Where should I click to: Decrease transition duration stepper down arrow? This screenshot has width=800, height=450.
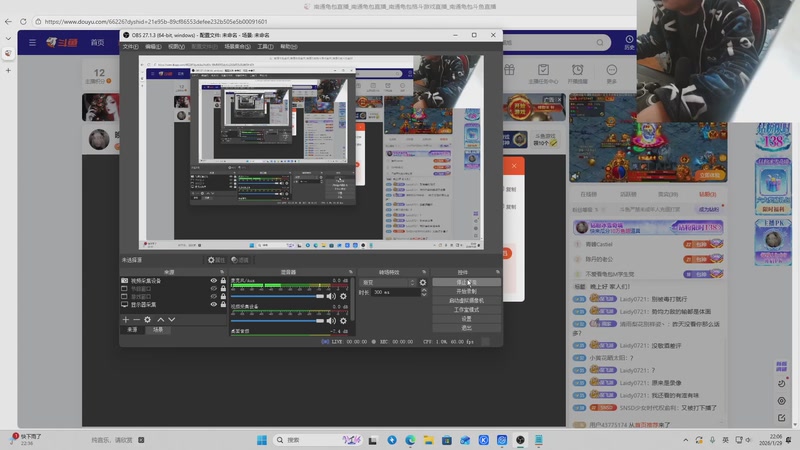[x=424, y=294]
